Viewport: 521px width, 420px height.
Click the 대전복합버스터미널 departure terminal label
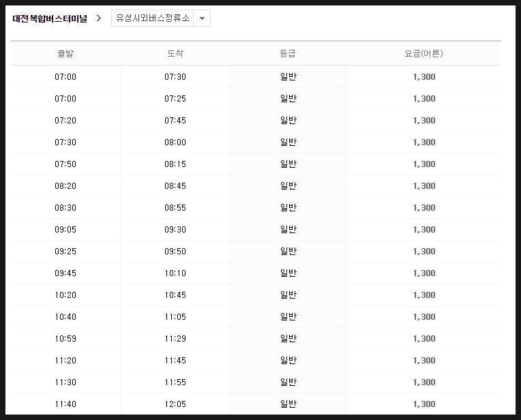50,18
